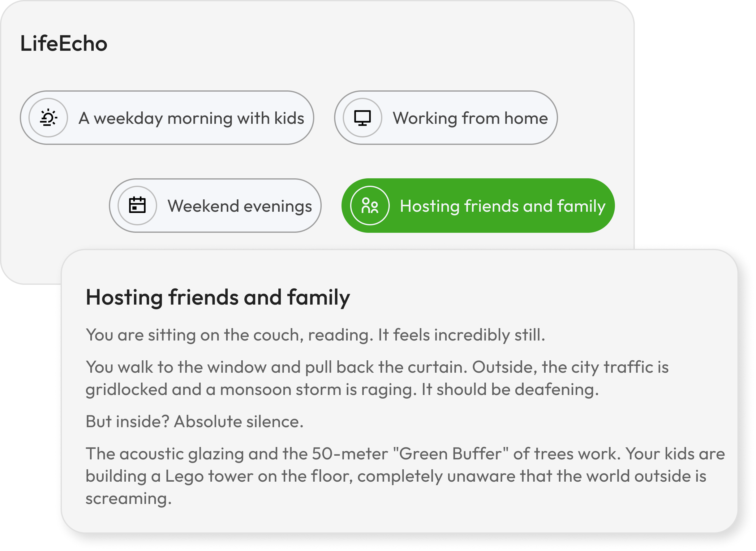Click the word "50-meter" in the description
Image resolution: width=756 pixels, height=551 pixels.
click(x=350, y=454)
